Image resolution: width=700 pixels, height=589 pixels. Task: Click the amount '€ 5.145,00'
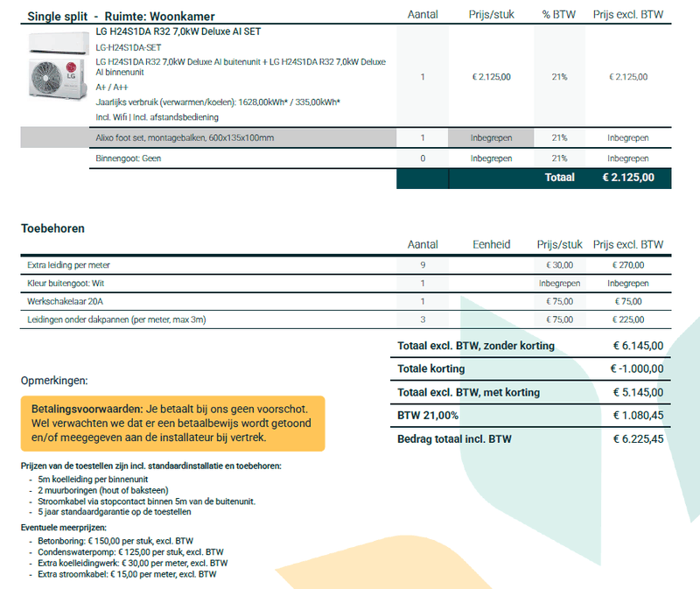tap(638, 392)
